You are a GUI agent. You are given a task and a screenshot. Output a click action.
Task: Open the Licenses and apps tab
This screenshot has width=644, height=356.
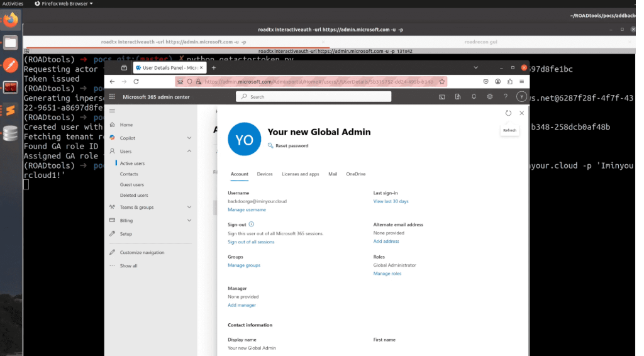click(300, 174)
